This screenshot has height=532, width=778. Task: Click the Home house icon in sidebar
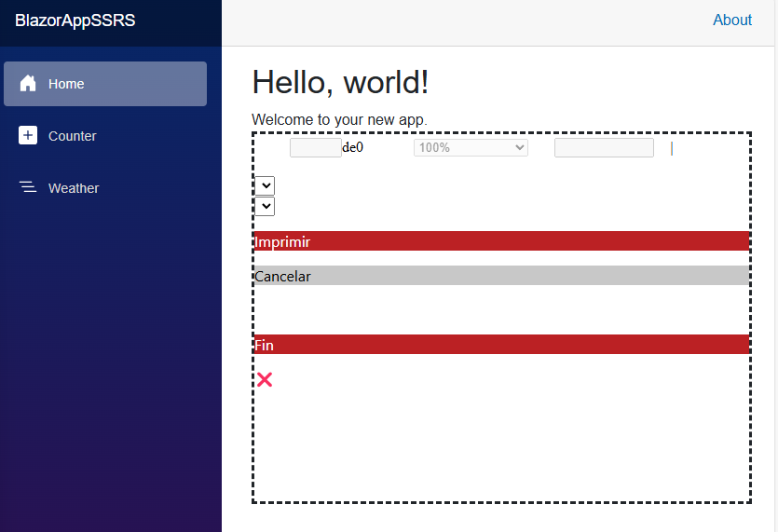pyautogui.click(x=28, y=83)
